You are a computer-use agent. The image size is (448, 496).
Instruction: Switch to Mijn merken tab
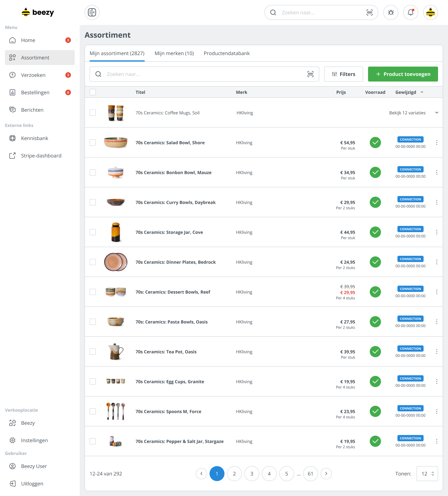tap(174, 53)
